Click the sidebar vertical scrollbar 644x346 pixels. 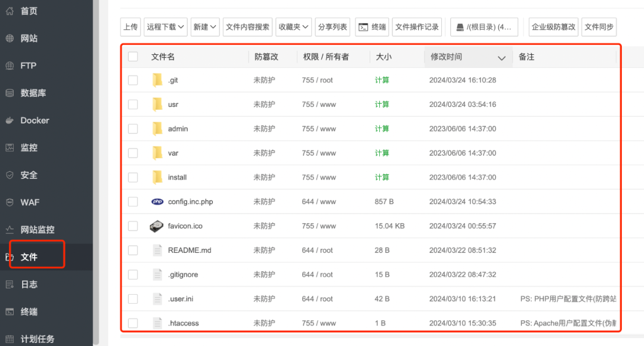96,172
